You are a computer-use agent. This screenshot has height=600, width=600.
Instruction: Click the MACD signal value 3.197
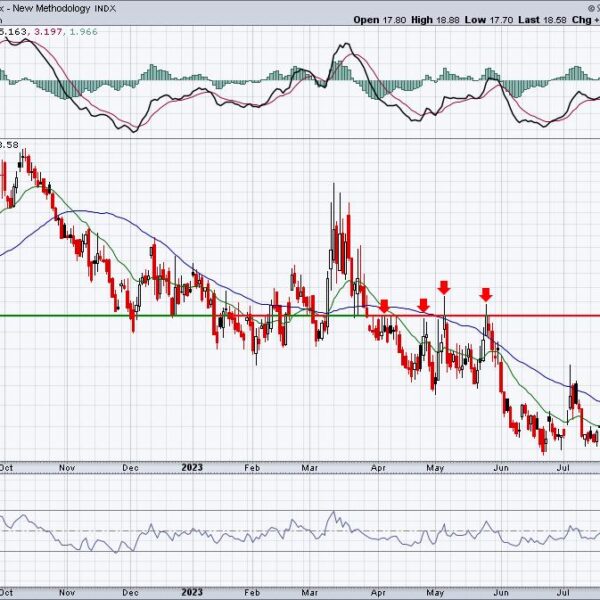click(x=48, y=32)
